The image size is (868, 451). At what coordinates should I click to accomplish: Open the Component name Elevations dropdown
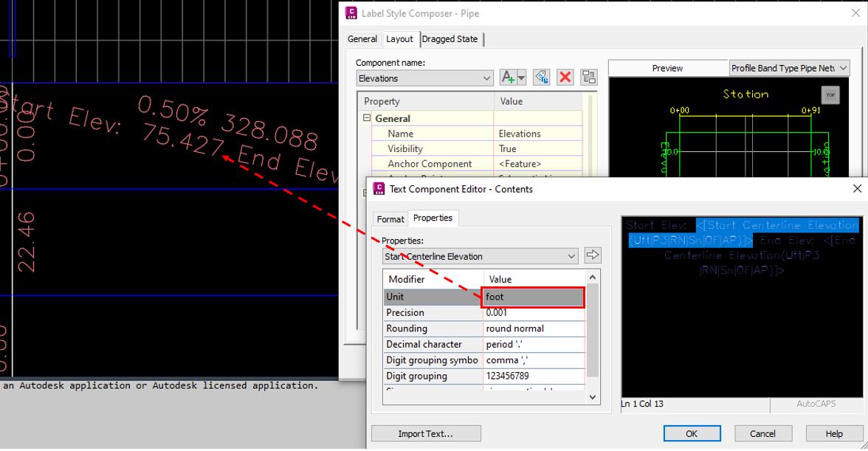[486, 78]
